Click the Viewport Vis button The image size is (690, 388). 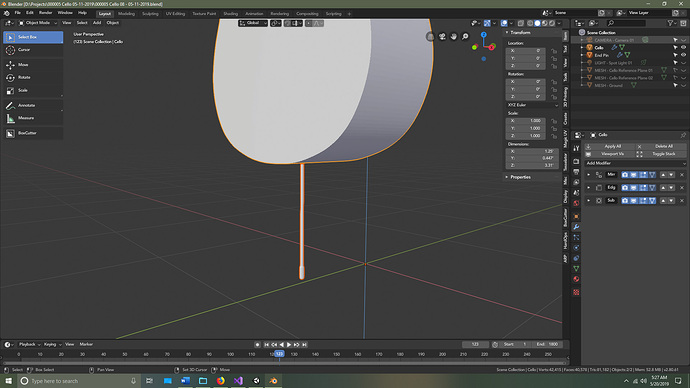pos(609,154)
